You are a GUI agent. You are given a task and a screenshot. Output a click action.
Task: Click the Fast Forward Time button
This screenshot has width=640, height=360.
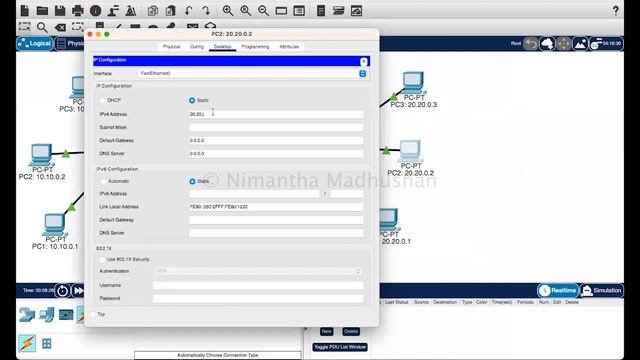78,291
